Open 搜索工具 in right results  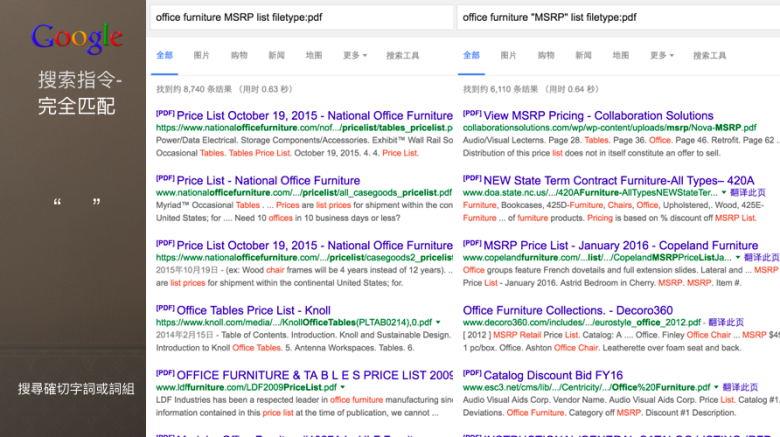click(x=710, y=55)
